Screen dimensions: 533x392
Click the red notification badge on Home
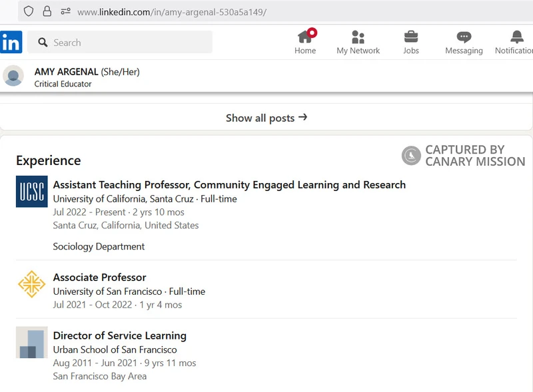[312, 33]
